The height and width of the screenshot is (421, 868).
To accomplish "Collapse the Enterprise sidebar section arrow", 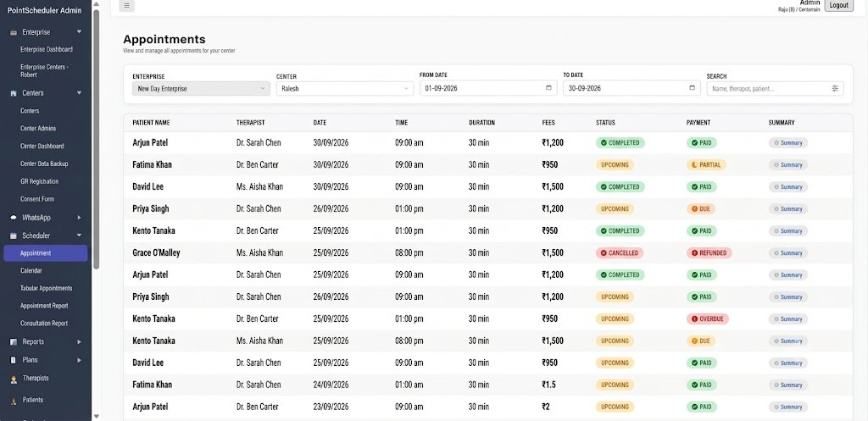I will click(x=79, y=32).
